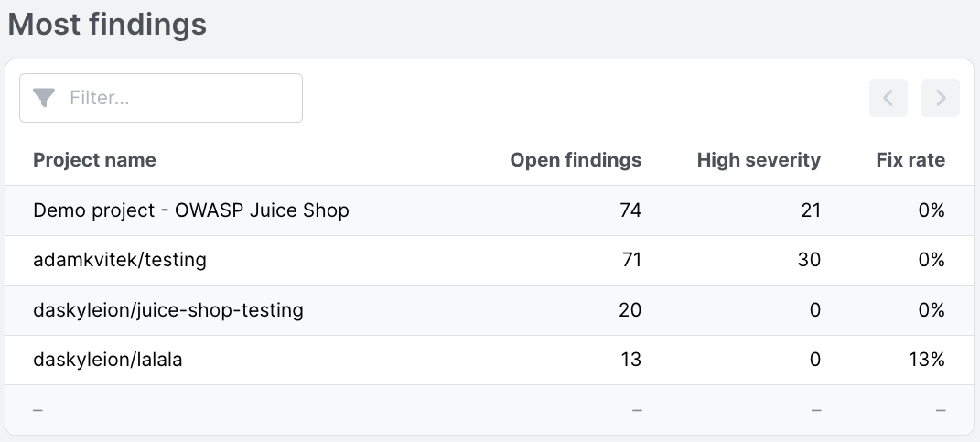This screenshot has height=442, width=980.
Task: Sort by Fix rate column
Action: click(910, 160)
